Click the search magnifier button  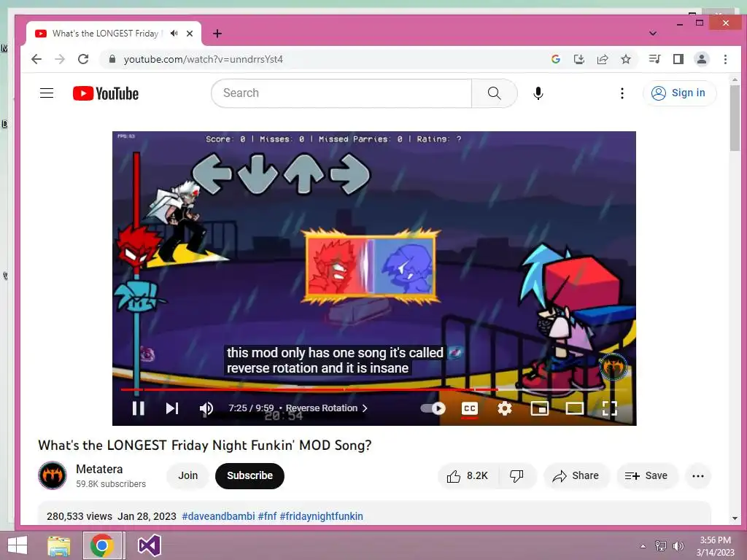point(494,93)
